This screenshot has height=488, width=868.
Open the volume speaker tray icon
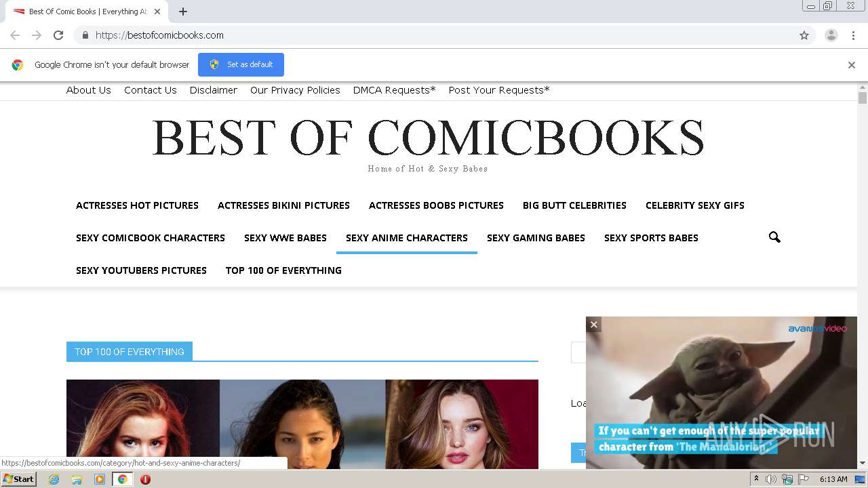pyautogui.click(x=771, y=479)
